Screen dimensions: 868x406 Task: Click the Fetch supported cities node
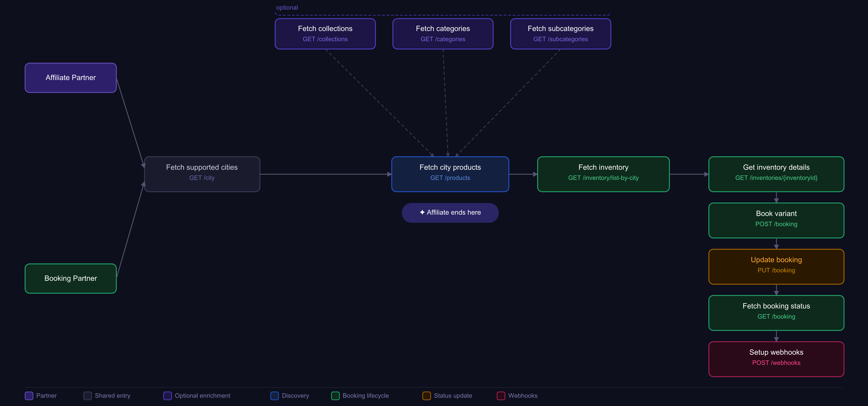coord(202,174)
